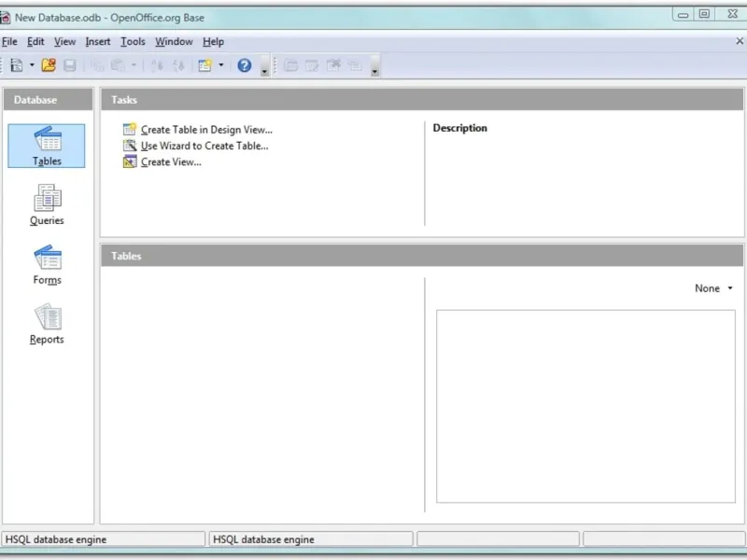Close the document with menu bar X
The width and height of the screenshot is (747, 560).
click(740, 41)
